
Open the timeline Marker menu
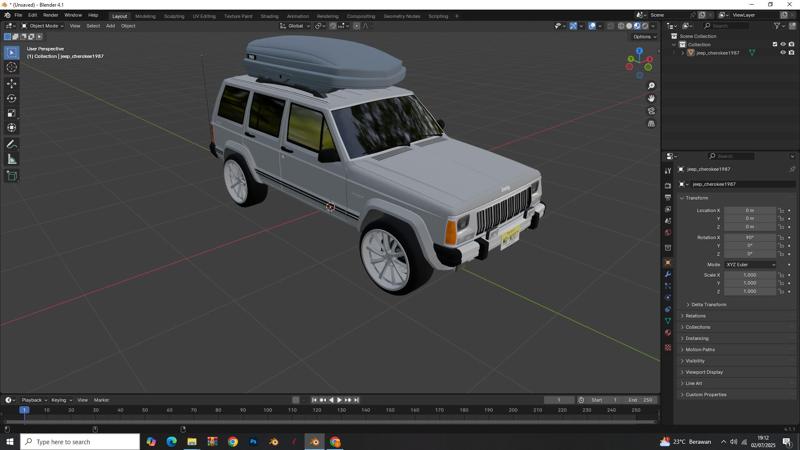(x=101, y=400)
